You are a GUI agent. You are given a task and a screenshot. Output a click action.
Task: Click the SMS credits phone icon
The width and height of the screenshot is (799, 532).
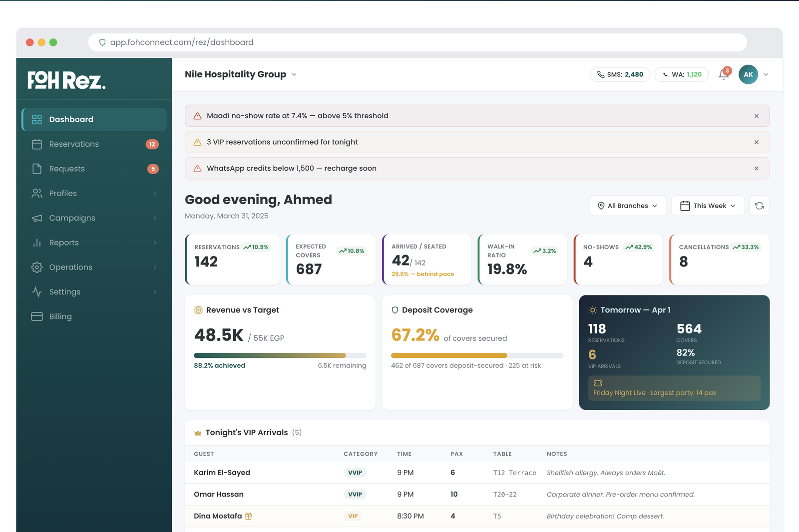click(x=601, y=74)
